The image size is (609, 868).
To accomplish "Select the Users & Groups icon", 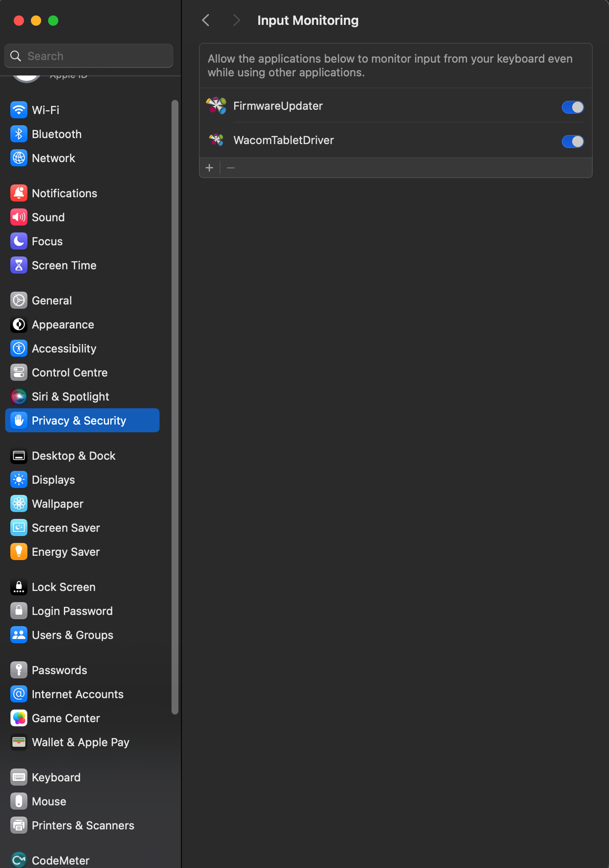I will 19,635.
